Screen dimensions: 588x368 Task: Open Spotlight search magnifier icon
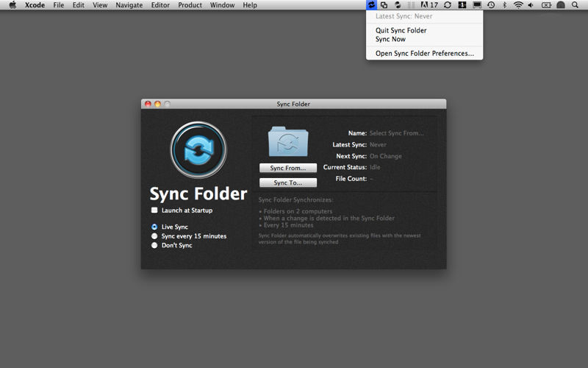575,5
